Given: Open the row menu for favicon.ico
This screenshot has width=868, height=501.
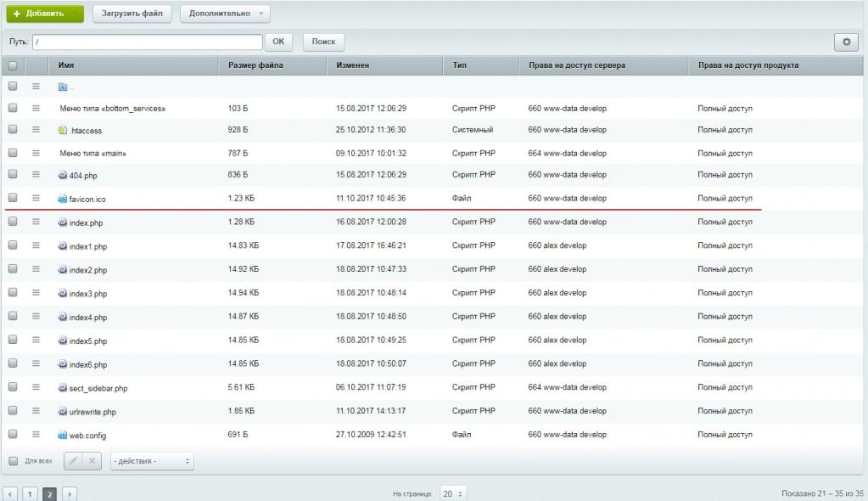Looking at the screenshot, I should 36,198.
